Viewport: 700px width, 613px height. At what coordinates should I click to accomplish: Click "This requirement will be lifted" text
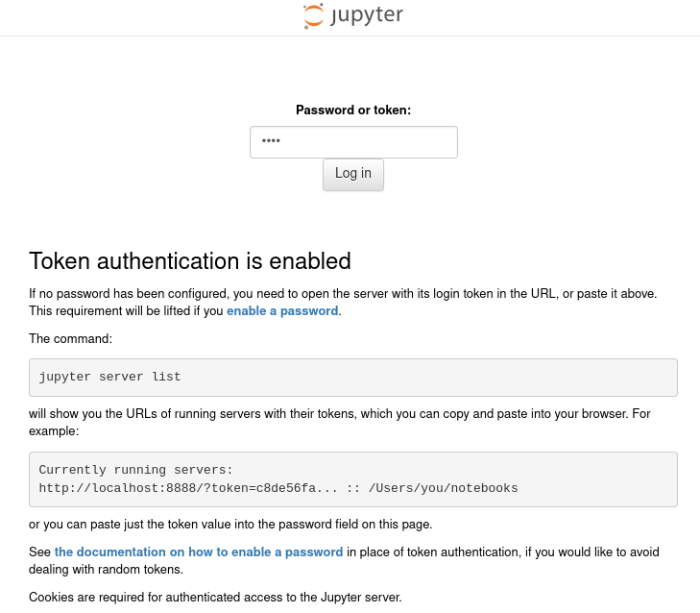coord(125,311)
